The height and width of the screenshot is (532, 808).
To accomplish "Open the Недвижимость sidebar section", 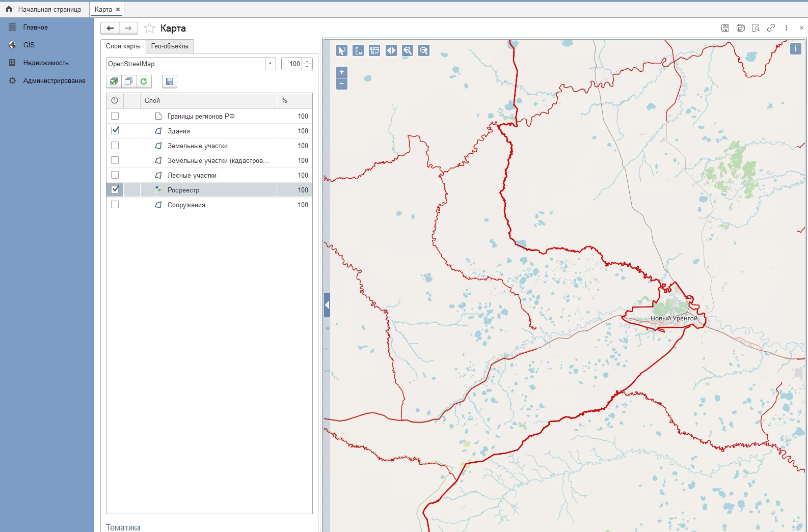I will pyautogui.click(x=46, y=63).
